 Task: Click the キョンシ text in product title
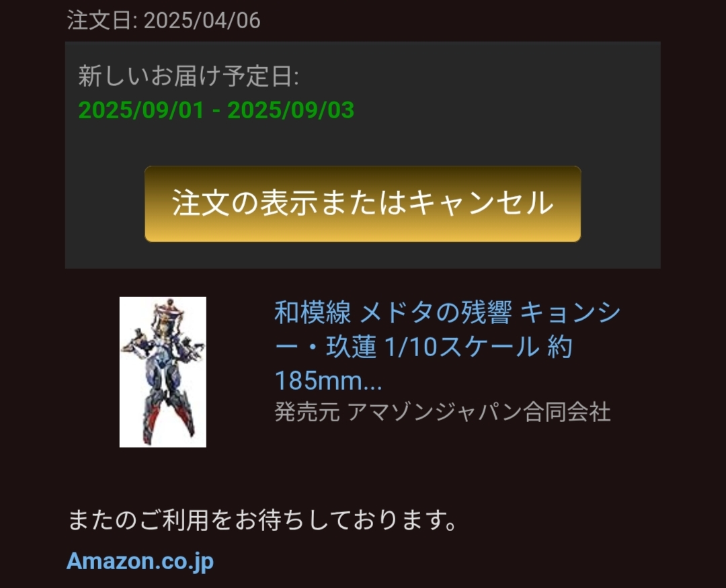[x=570, y=312]
